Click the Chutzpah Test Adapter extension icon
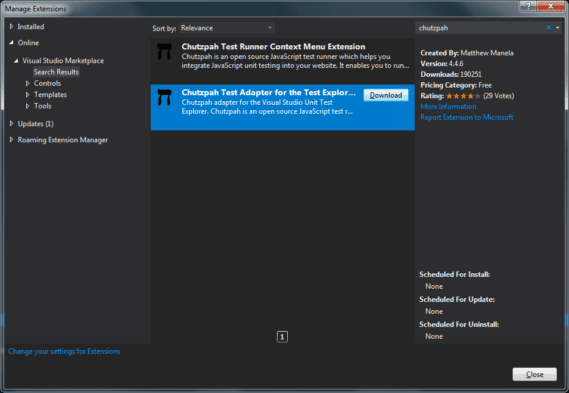 164,97
